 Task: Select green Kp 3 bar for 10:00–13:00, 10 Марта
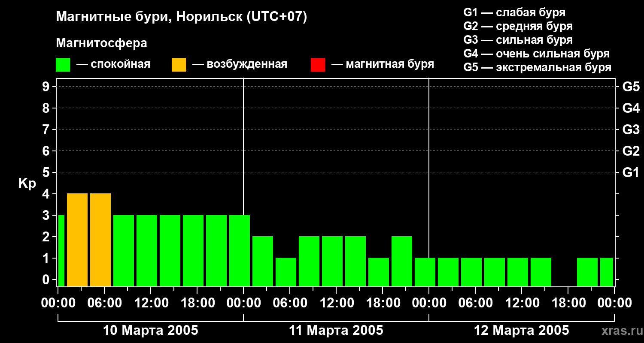coord(147,250)
